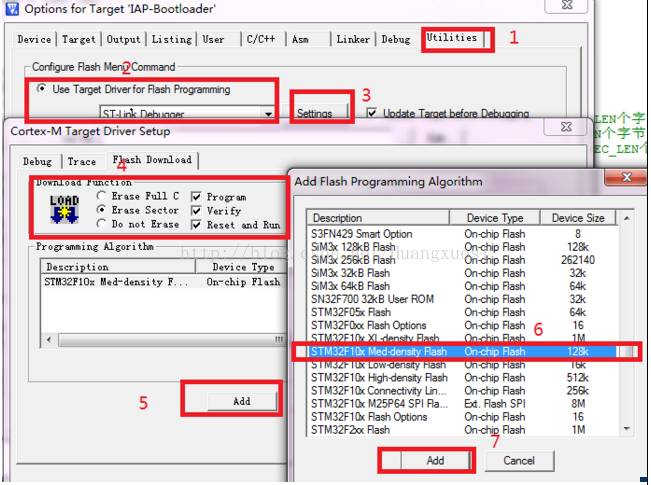Select STM32F10x High-density Flash entry
Viewport: 651px width, 485px height.
point(462,378)
